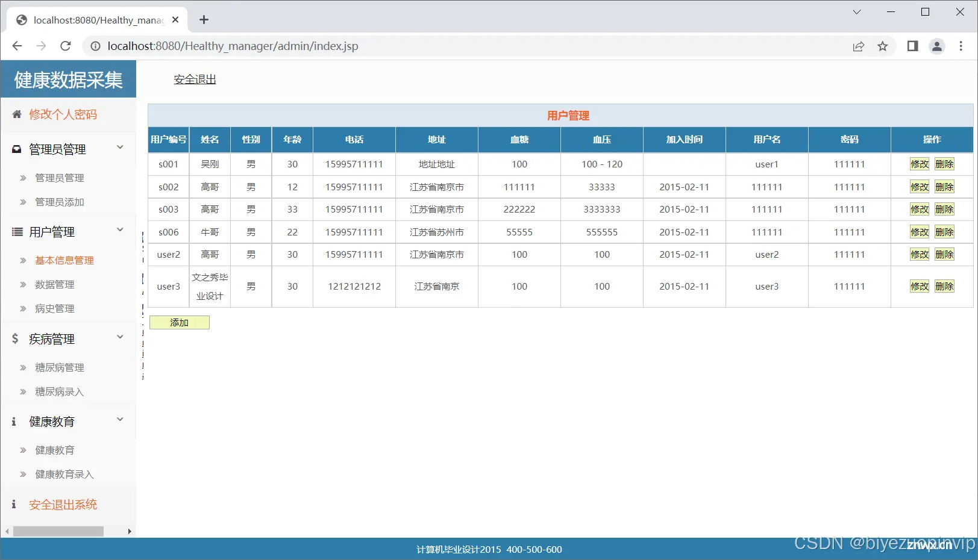
Task: Reload the current page
Action: [66, 46]
